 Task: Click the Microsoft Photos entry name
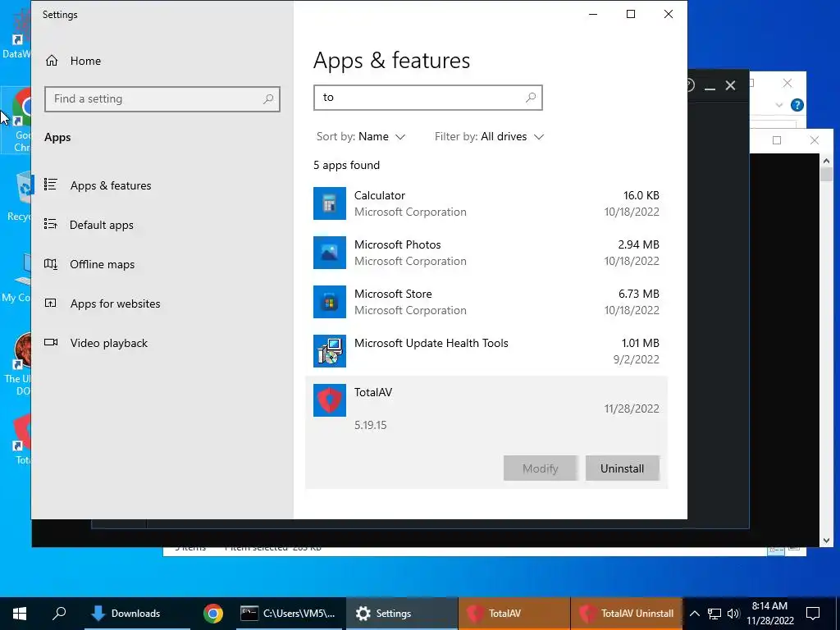coord(398,244)
